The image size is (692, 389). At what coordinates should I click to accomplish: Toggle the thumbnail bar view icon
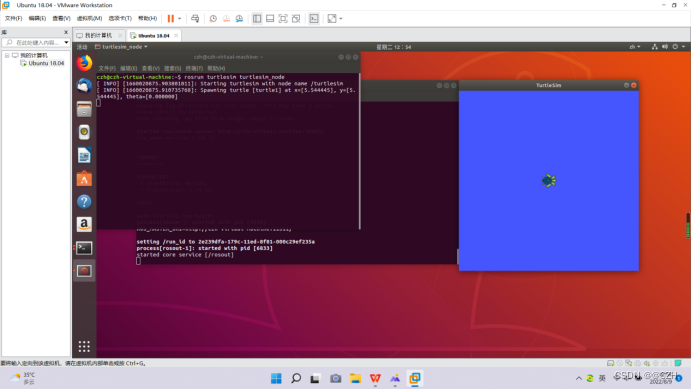[x=270, y=19]
